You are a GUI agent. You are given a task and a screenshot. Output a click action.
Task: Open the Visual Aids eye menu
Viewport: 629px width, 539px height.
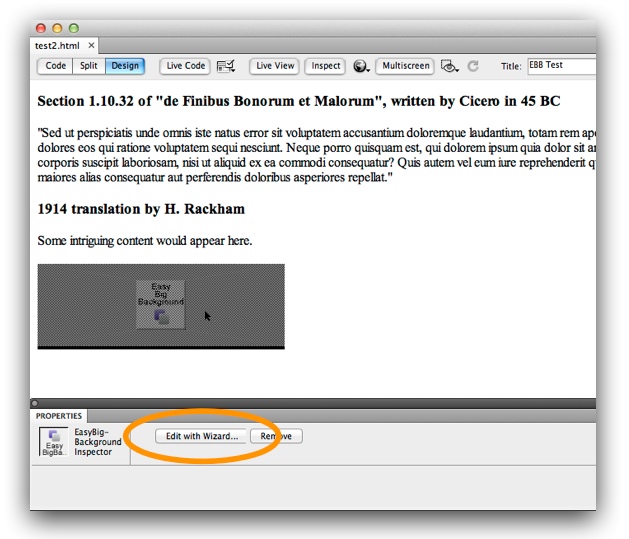pos(449,66)
